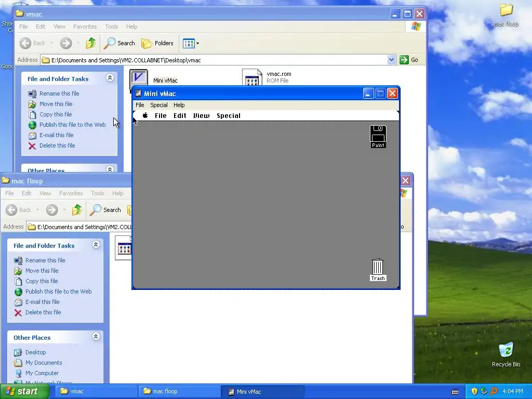Viewport: 532px width, 399px height.
Task: Select the vmac.rom file icon
Action: [x=252, y=77]
